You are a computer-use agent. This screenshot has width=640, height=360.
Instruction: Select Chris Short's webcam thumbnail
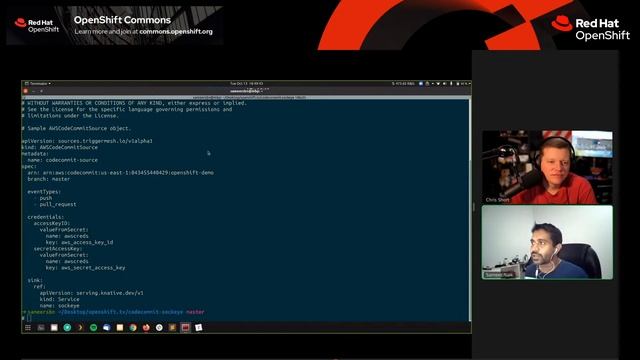pyautogui.click(x=547, y=167)
